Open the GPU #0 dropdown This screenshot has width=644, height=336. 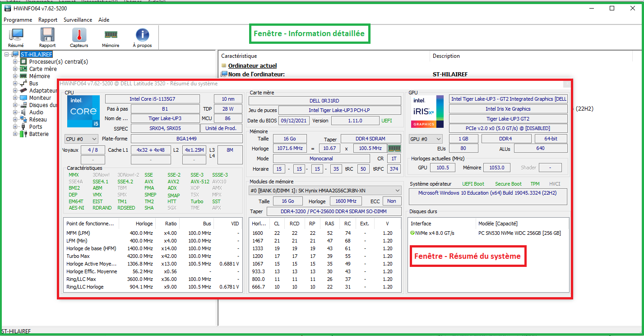[425, 139]
